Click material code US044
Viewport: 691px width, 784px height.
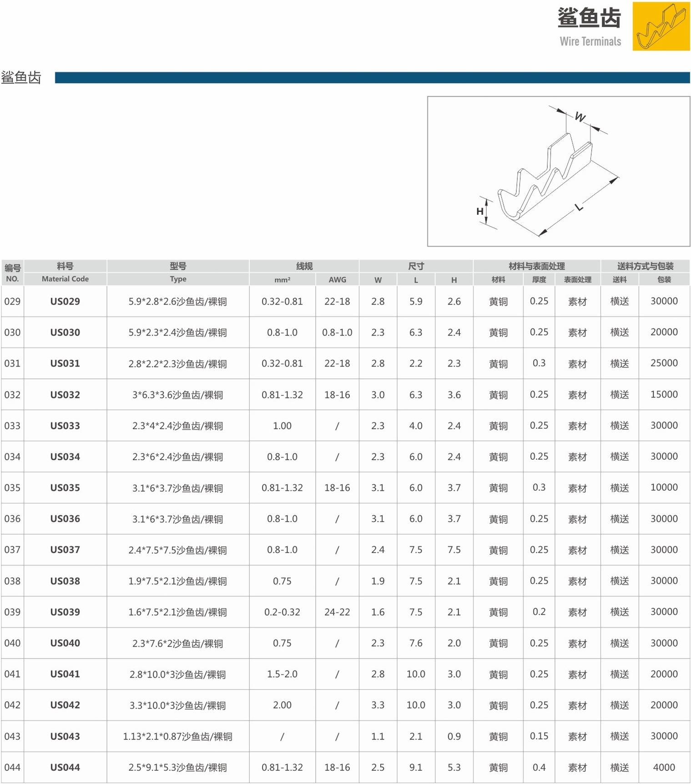click(65, 768)
